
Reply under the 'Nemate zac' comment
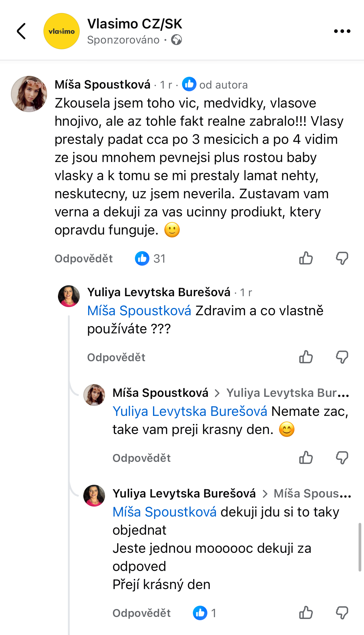(x=142, y=458)
